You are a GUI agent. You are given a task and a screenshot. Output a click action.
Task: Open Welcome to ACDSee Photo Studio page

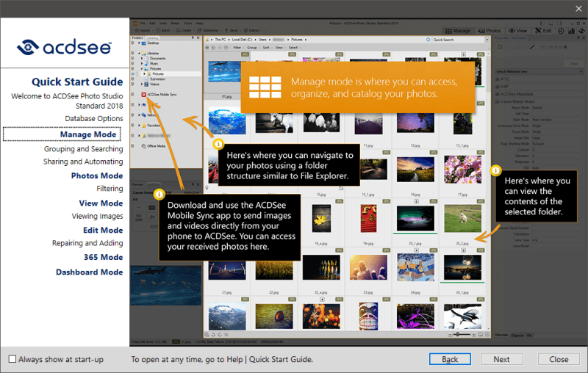(x=67, y=101)
